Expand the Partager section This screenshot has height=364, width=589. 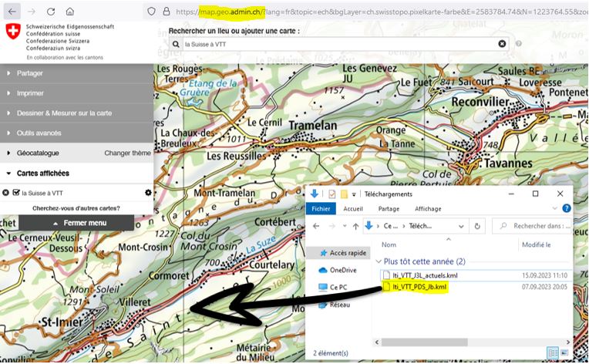coord(76,73)
